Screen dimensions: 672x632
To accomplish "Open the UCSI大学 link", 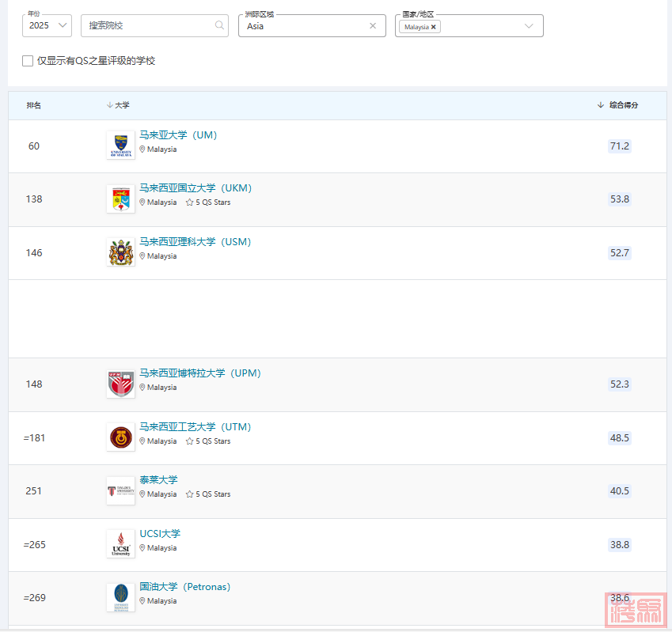I will [161, 534].
